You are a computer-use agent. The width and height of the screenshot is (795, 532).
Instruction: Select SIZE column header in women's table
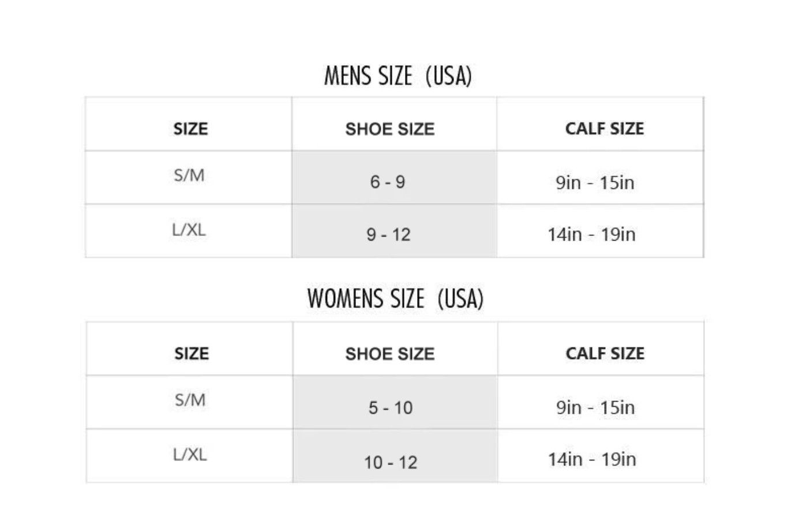[192, 353]
